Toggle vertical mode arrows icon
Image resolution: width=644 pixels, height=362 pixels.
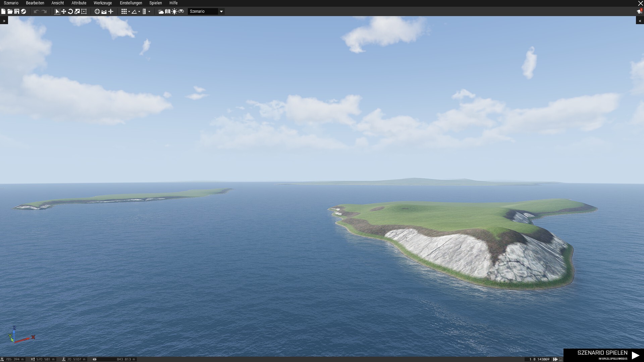[x=111, y=11]
